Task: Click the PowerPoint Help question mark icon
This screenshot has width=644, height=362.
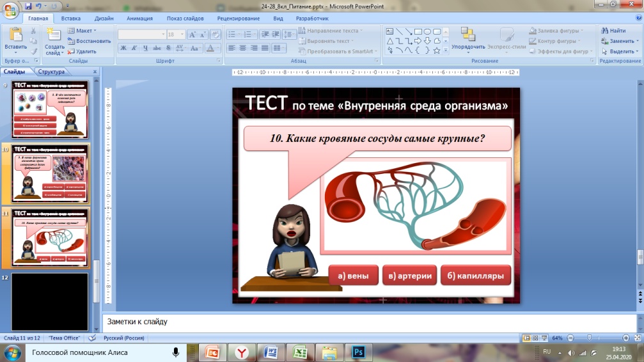Action: (637, 19)
